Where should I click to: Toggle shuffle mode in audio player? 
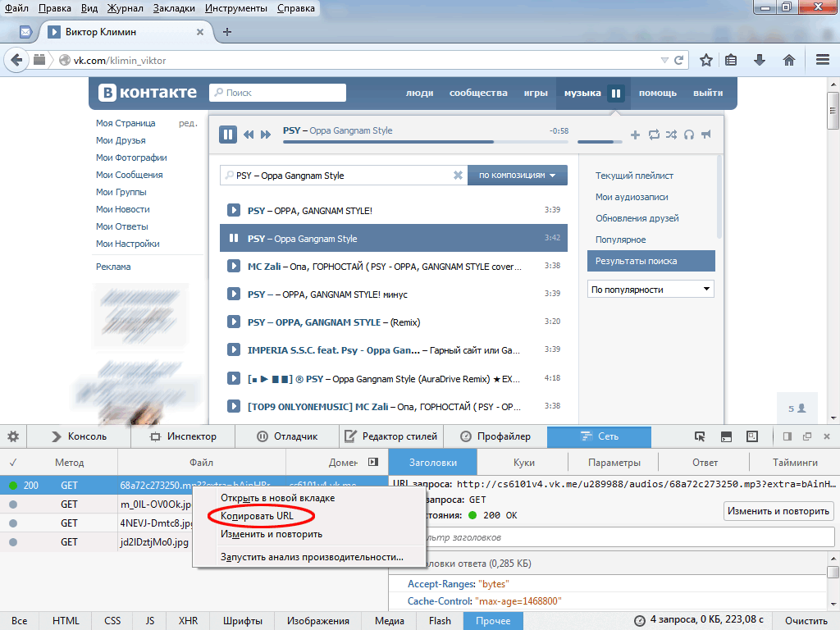(671, 135)
